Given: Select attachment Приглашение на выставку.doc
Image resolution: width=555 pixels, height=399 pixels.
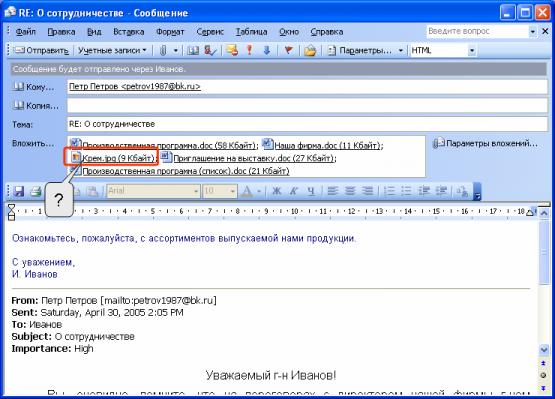Looking at the screenshot, I should tap(248, 158).
